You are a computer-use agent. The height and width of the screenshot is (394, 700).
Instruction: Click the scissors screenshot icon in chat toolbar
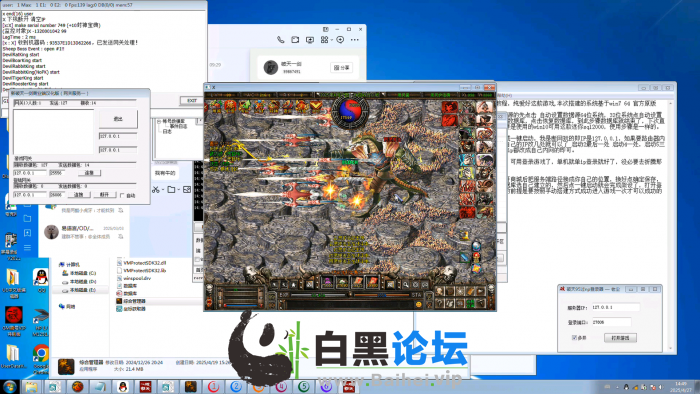pos(155,190)
